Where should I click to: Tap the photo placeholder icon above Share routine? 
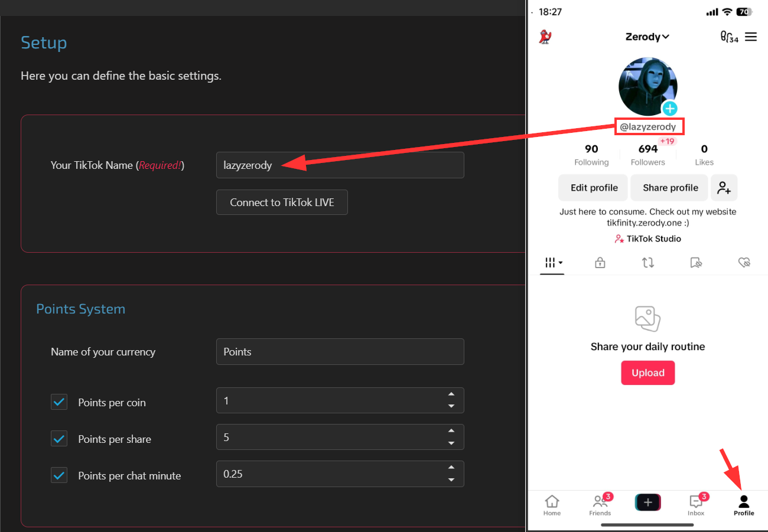point(647,318)
